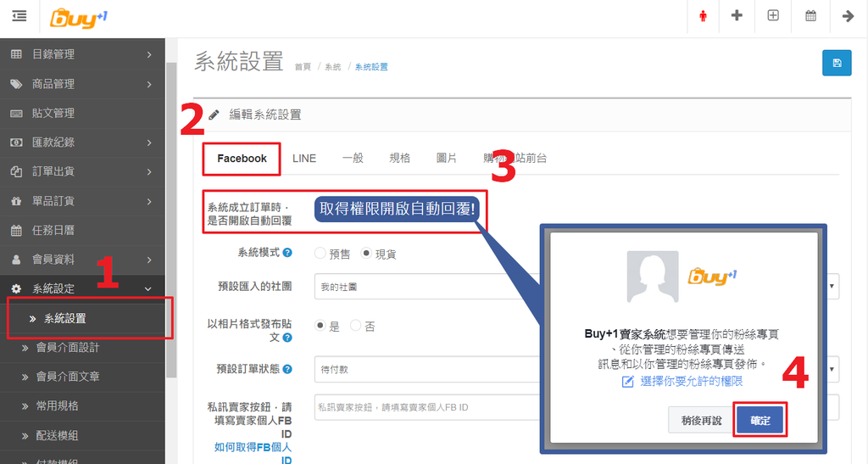Select 配送模組 submenu item
The width and height of the screenshot is (868, 464).
point(82,436)
